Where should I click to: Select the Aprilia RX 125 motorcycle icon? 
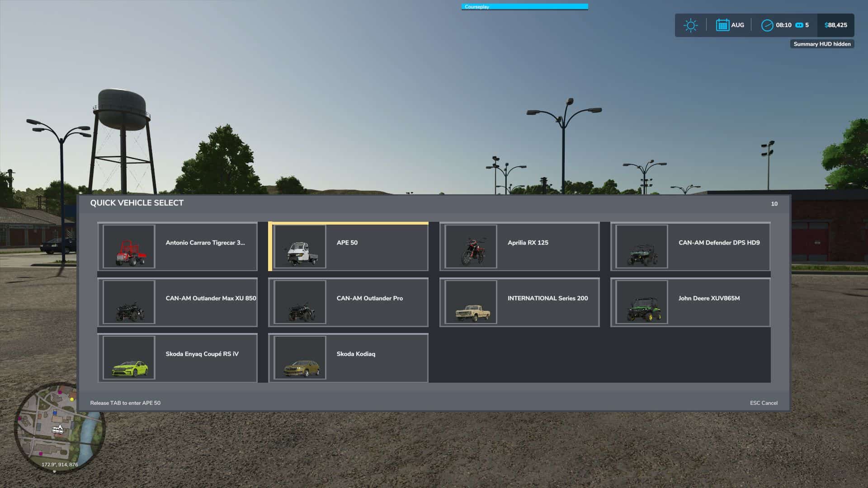click(471, 246)
